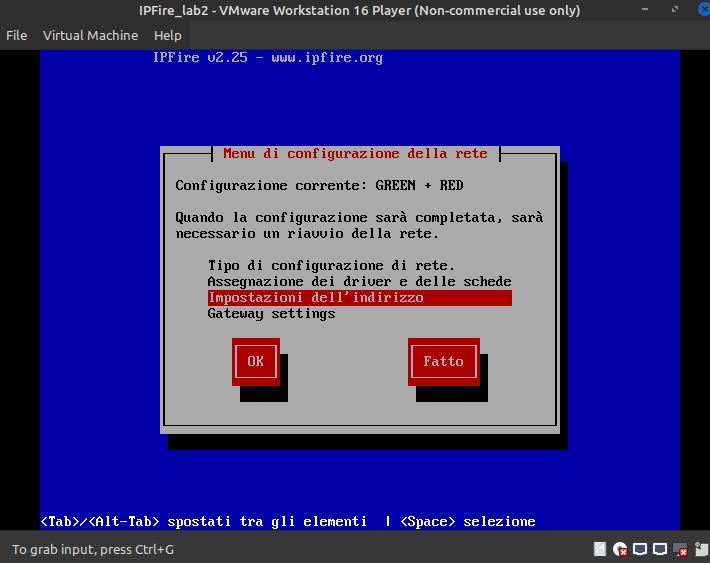Maximize the VMware Player window
This screenshot has height=563, width=710.
pyautogui.click(x=675, y=9)
